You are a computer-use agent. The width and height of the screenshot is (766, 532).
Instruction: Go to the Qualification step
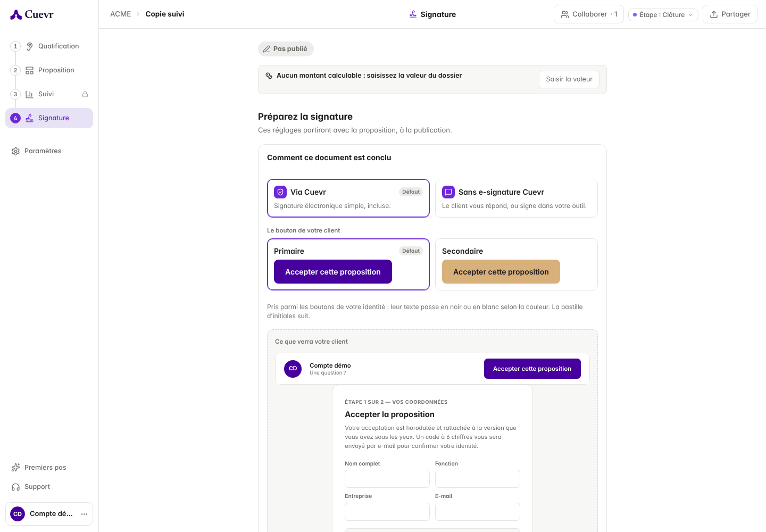point(49,46)
